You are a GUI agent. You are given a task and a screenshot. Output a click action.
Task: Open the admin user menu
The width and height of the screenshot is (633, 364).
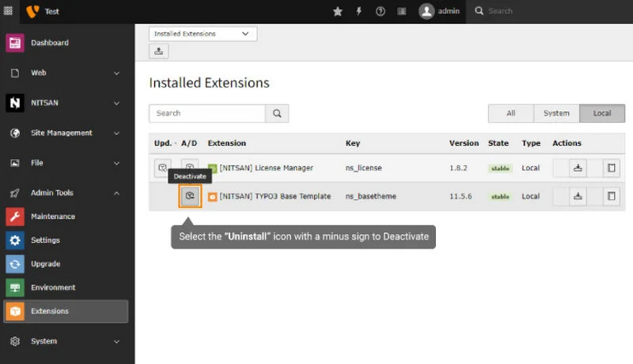(439, 12)
